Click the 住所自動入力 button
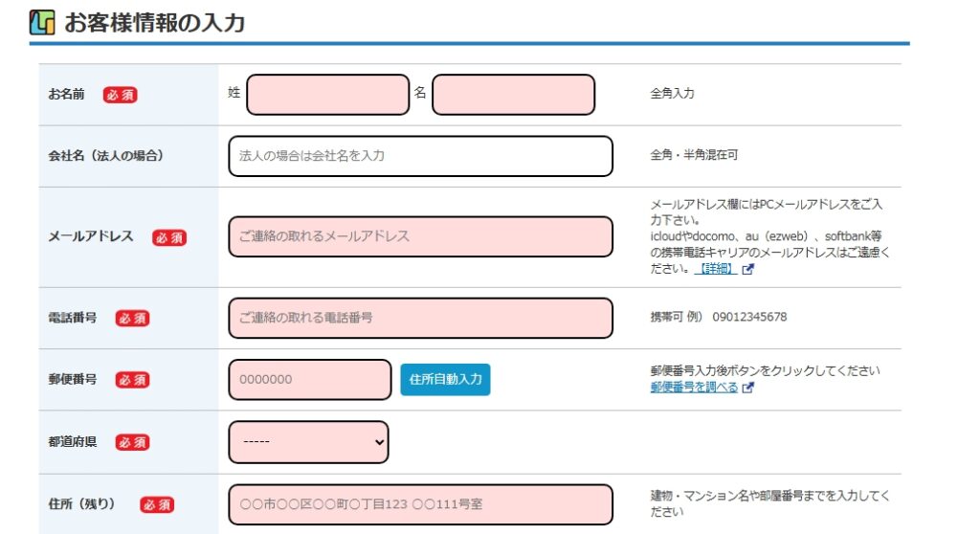Viewport: 980px width, 534px height. click(445, 380)
